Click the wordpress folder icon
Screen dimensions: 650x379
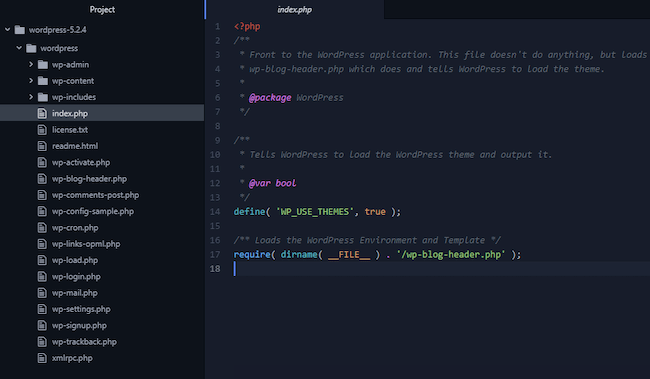click(x=31, y=49)
